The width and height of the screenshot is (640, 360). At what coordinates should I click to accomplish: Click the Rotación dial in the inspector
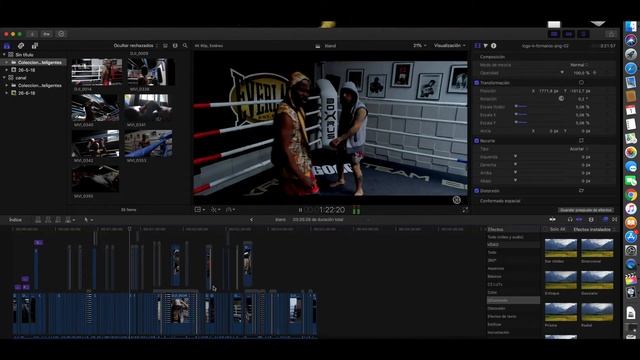[561, 98]
